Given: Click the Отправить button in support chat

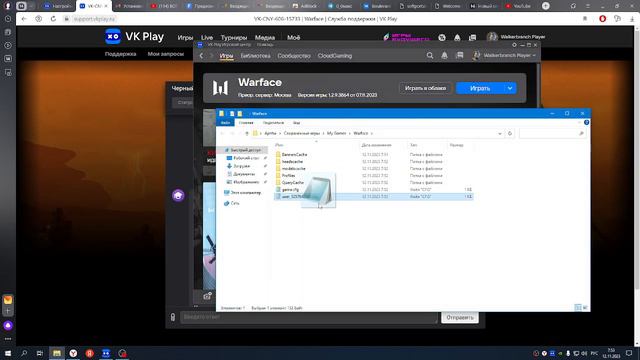Looking at the screenshot, I should coord(460,318).
